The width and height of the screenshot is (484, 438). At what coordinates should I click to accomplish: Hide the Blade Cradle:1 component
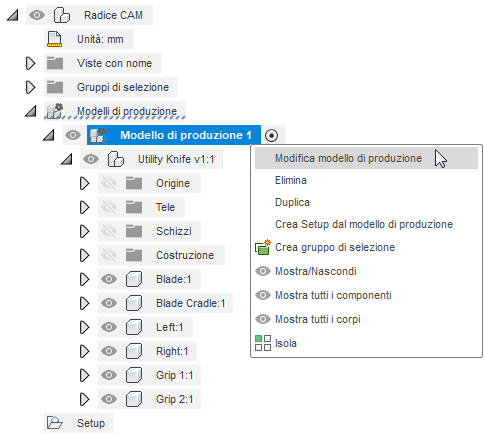point(109,303)
